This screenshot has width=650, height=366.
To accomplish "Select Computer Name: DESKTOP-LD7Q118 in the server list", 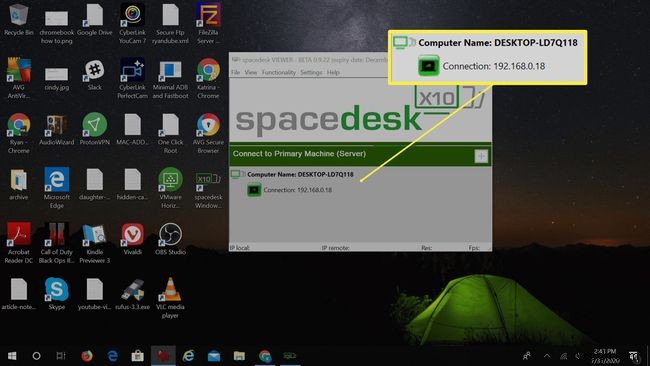I will 300,174.
